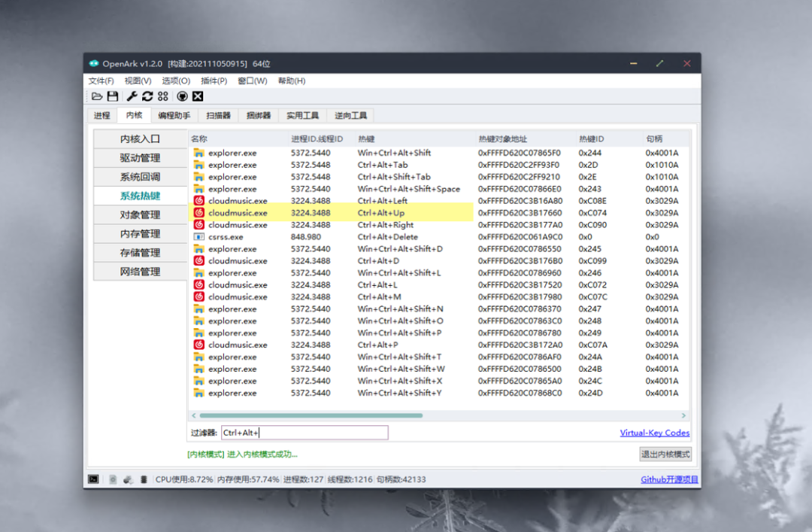The width and height of the screenshot is (812, 532).
Task: Click the save floppy disk icon
Action: [x=113, y=96]
